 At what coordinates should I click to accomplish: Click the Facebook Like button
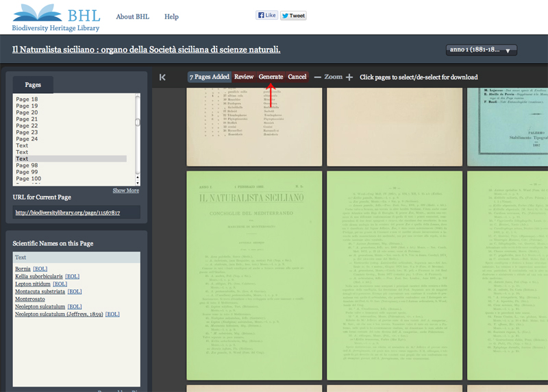266,15
